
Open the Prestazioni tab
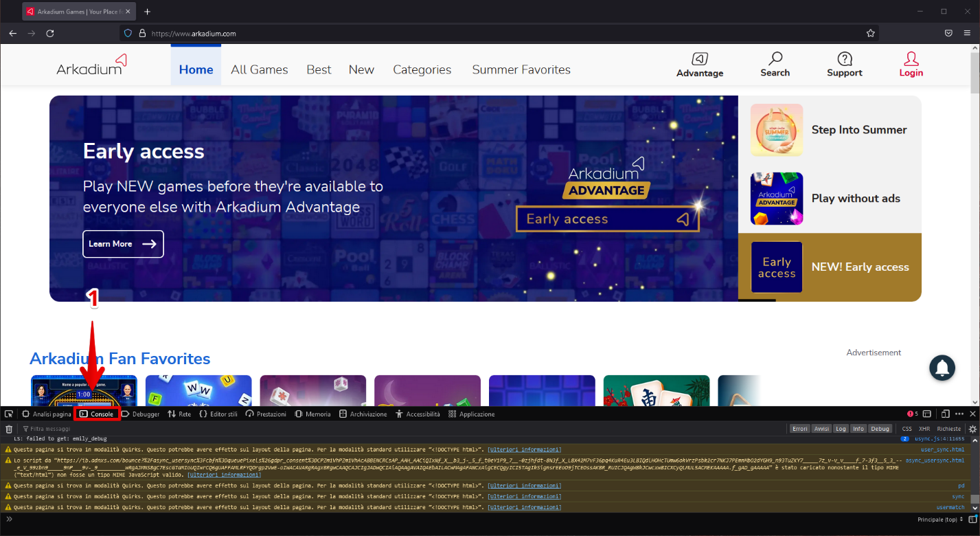[266, 414]
